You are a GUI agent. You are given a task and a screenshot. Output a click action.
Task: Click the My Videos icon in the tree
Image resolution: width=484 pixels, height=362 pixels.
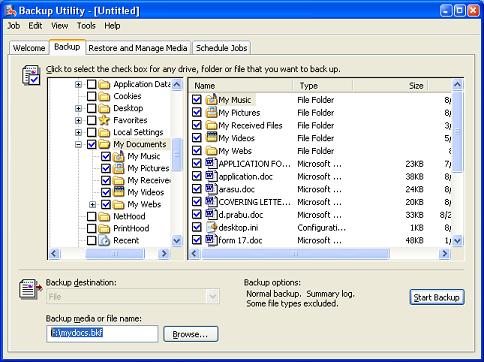pos(118,192)
